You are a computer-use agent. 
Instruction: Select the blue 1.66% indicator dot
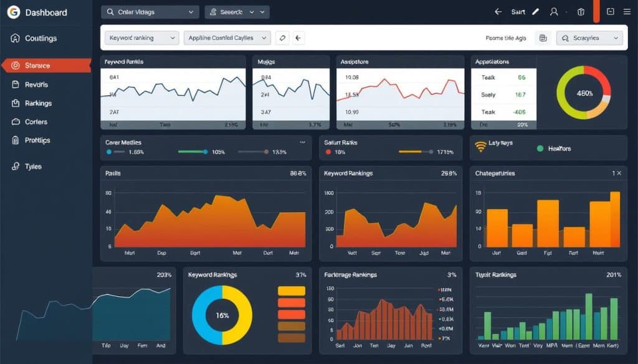(108, 152)
